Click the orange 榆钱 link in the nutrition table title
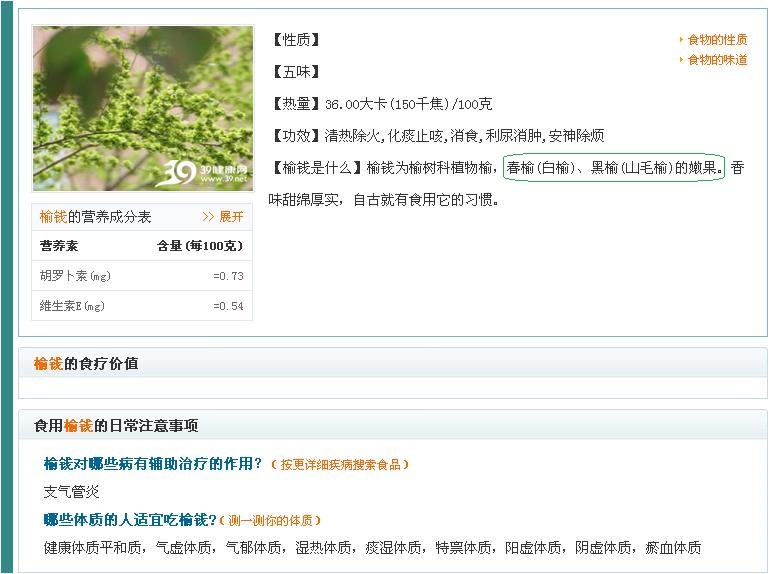773x574 pixels. pos(53,216)
